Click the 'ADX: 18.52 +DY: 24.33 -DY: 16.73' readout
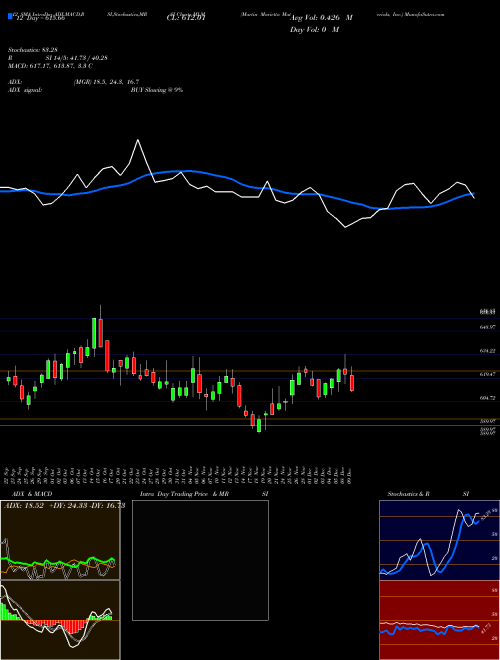 tap(64, 506)
